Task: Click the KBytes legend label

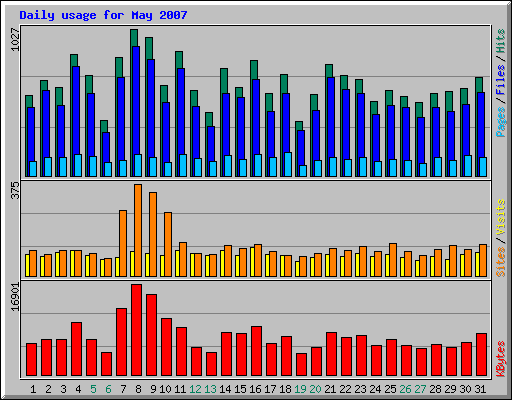Action: click(x=501, y=359)
